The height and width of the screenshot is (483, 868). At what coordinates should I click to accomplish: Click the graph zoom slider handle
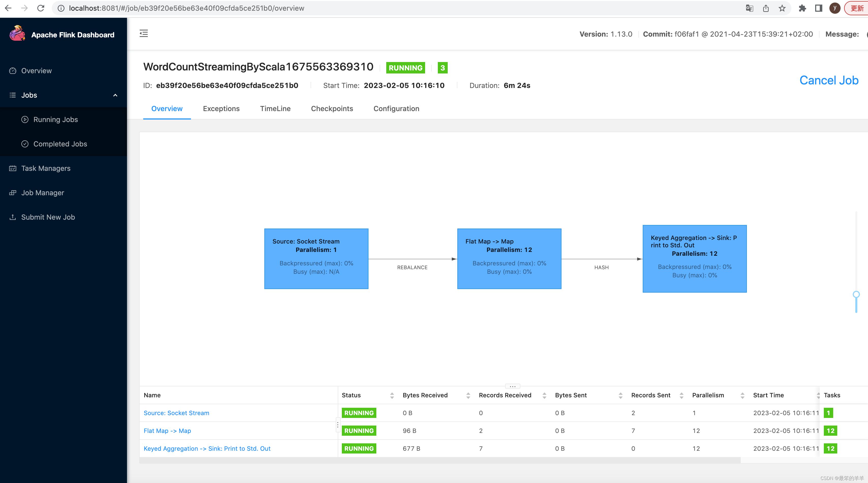click(x=856, y=294)
